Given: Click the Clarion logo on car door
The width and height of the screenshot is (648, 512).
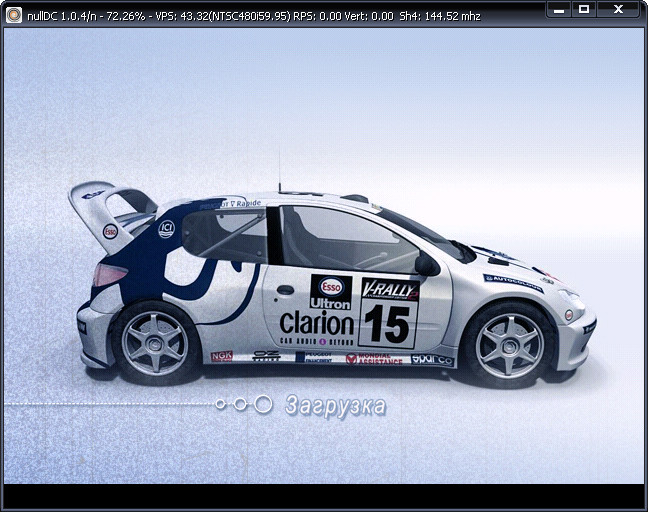Looking at the screenshot, I should click(x=317, y=324).
